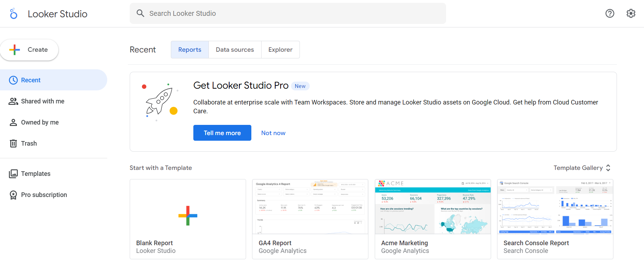The image size is (644, 267).
Task: Click the Templates gallery icon
Action: [13, 174]
